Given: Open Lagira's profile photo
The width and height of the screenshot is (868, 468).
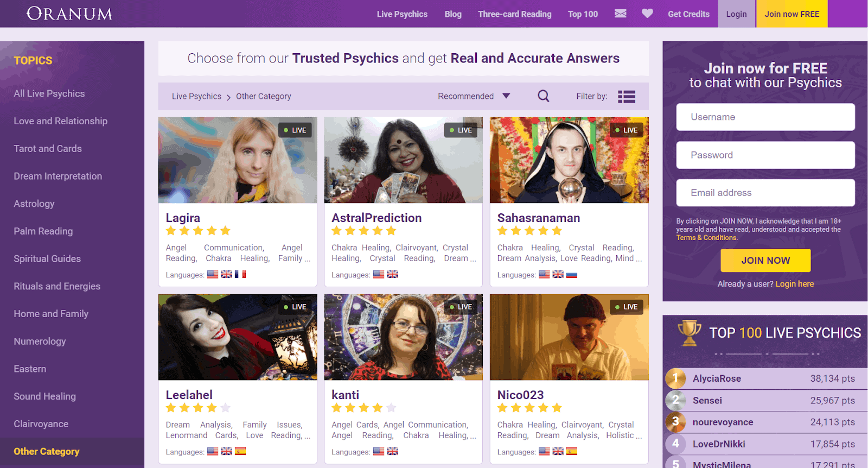Looking at the screenshot, I should (238, 160).
